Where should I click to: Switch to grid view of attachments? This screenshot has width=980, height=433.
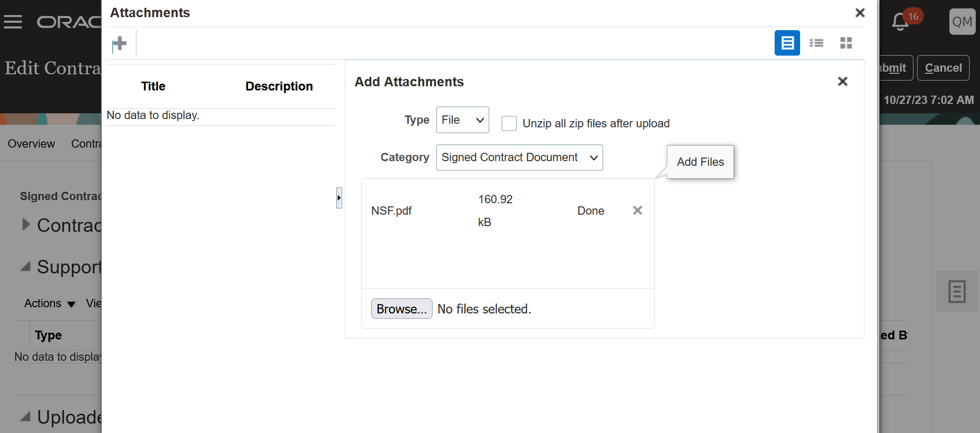(x=846, y=43)
